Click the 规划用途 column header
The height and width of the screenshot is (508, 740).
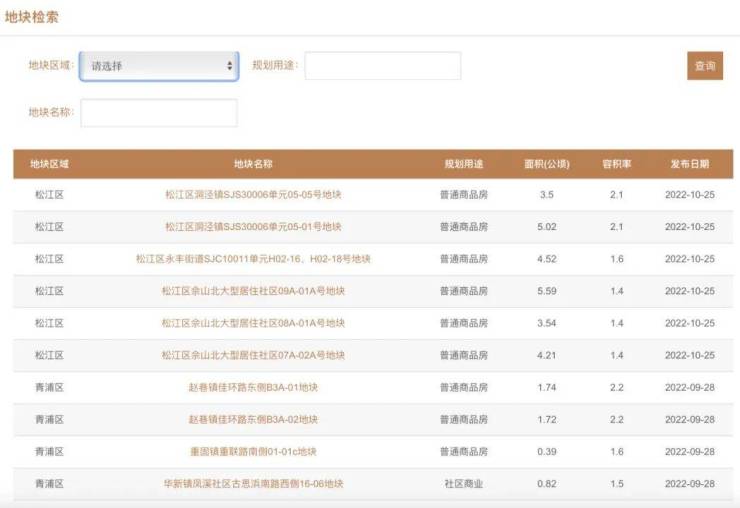pos(464,164)
